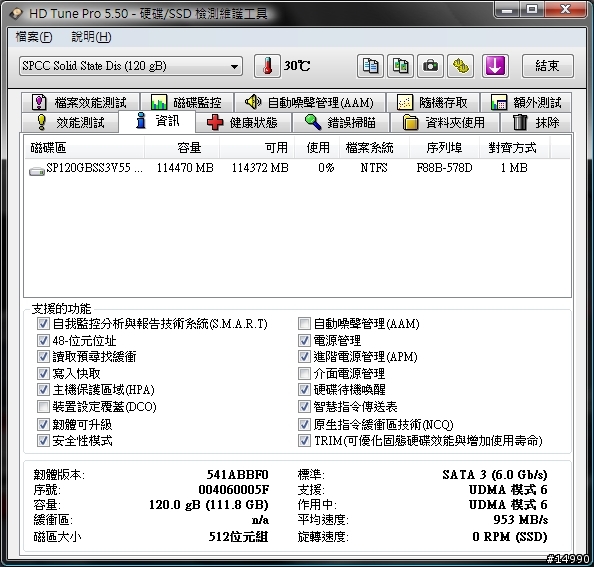The image size is (594, 567).
Task: Switch to the 額外測試 tab
Action: point(526,102)
